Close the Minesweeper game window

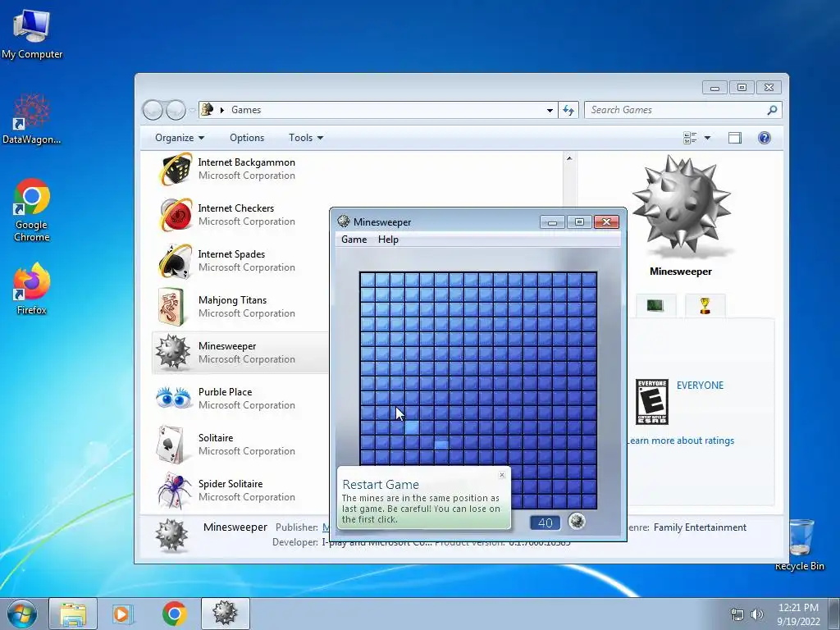[x=606, y=221]
